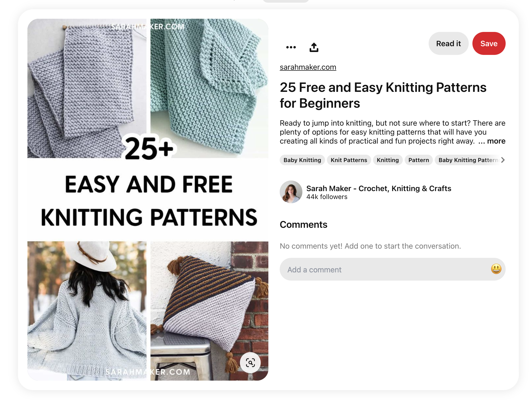Pick the Pattern tag chip
Image resolution: width=532 pixels, height=407 pixels.
click(419, 160)
